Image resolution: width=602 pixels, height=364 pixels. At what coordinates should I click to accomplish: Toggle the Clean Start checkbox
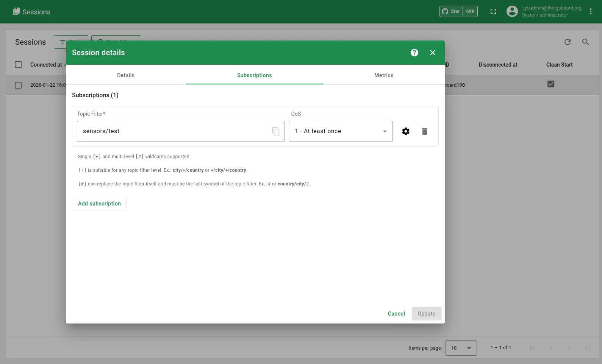click(x=551, y=84)
